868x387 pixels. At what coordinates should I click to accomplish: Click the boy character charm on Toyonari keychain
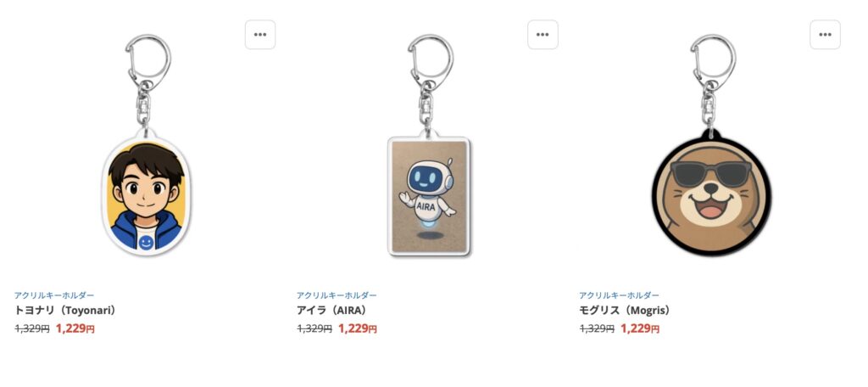pyautogui.click(x=146, y=194)
